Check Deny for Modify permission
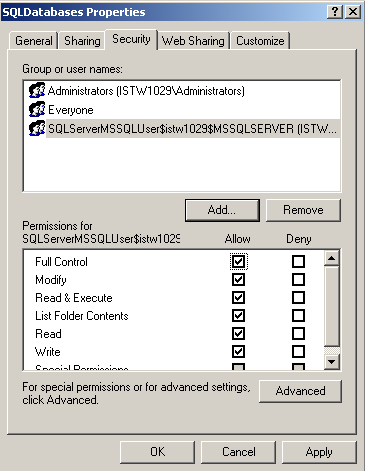This screenshot has width=365, height=471. tap(298, 279)
